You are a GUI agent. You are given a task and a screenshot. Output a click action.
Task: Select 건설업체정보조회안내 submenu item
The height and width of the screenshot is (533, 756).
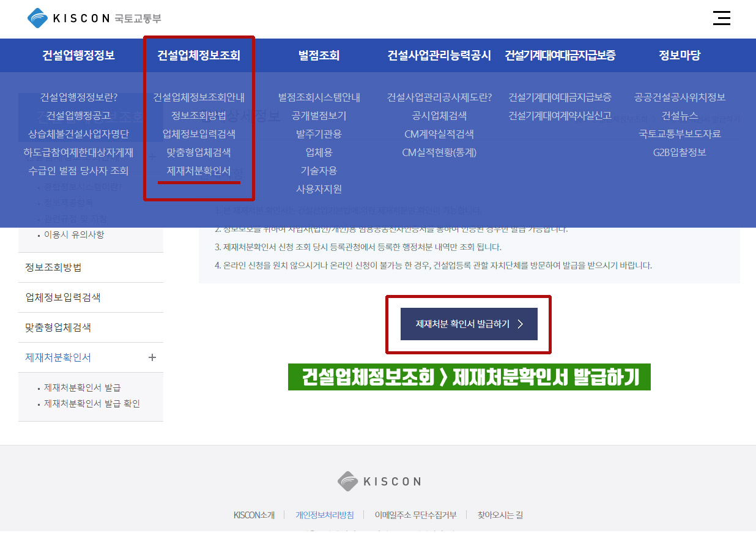coord(199,97)
